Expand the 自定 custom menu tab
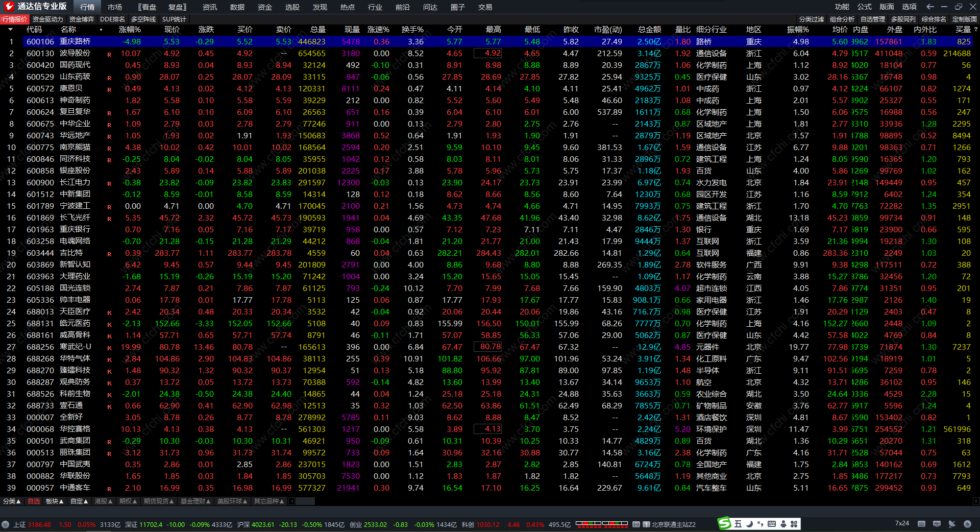 coord(79,501)
